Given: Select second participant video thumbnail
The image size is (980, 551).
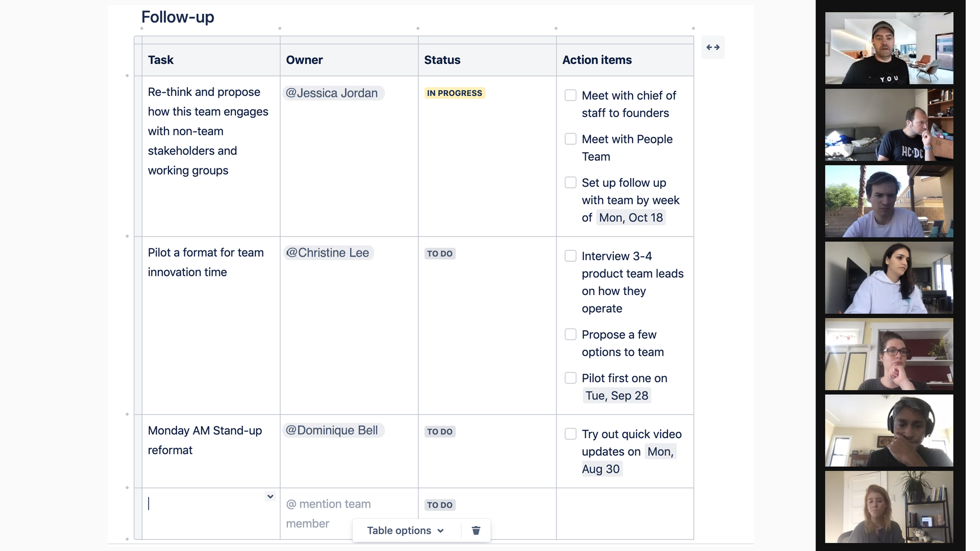Looking at the screenshot, I should [889, 124].
